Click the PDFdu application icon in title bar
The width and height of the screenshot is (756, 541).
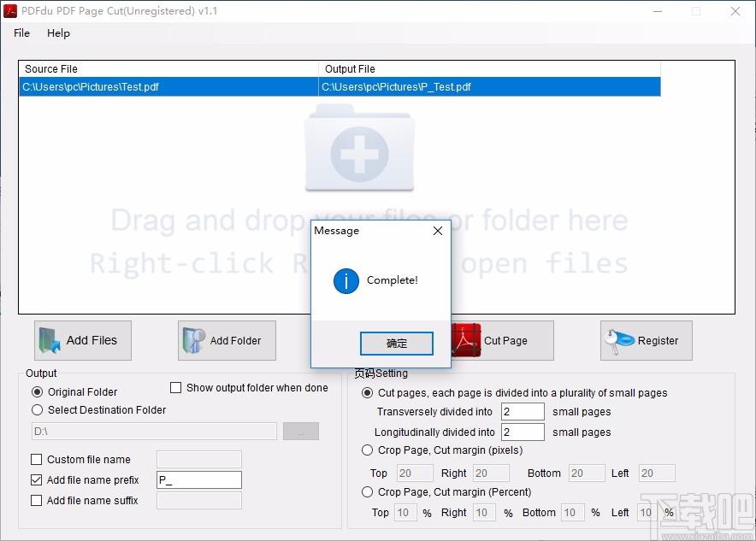click(x=12, y=11)
